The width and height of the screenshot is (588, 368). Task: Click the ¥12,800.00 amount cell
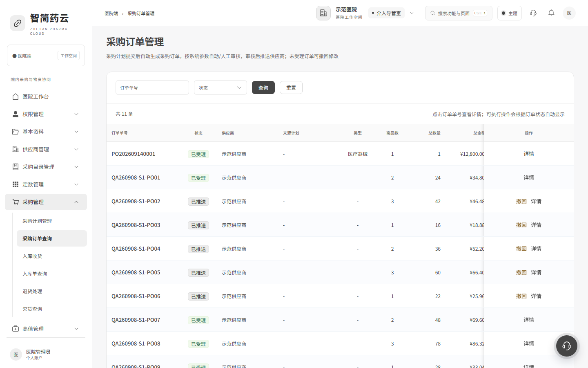472,154
